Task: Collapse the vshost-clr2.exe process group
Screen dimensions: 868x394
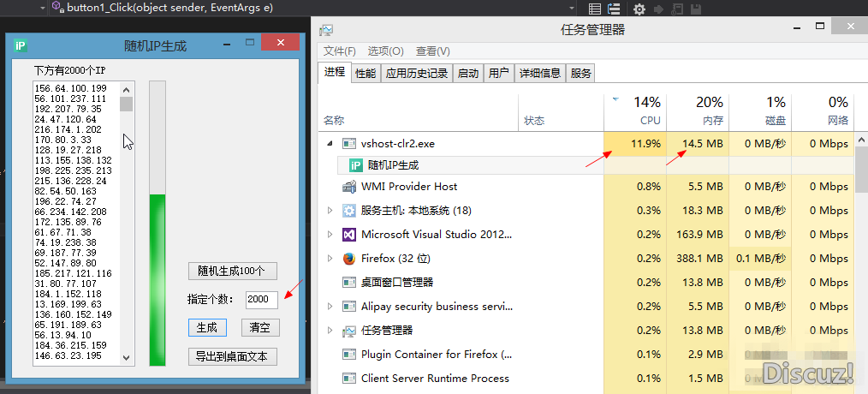Action: pos(330,144)
